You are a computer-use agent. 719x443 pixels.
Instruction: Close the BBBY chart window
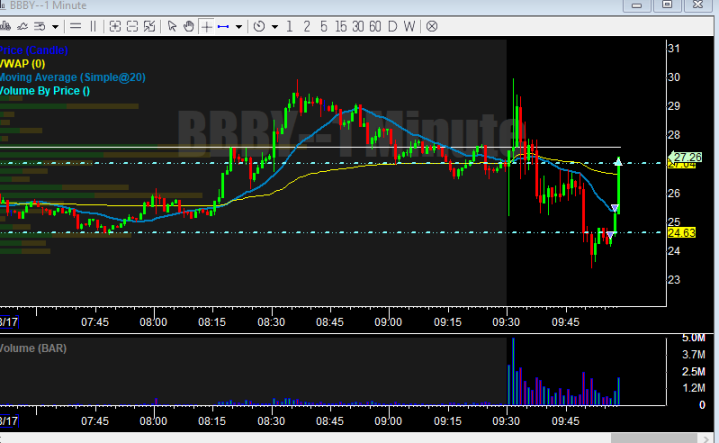pyautogui.click(x=698, y=5)
